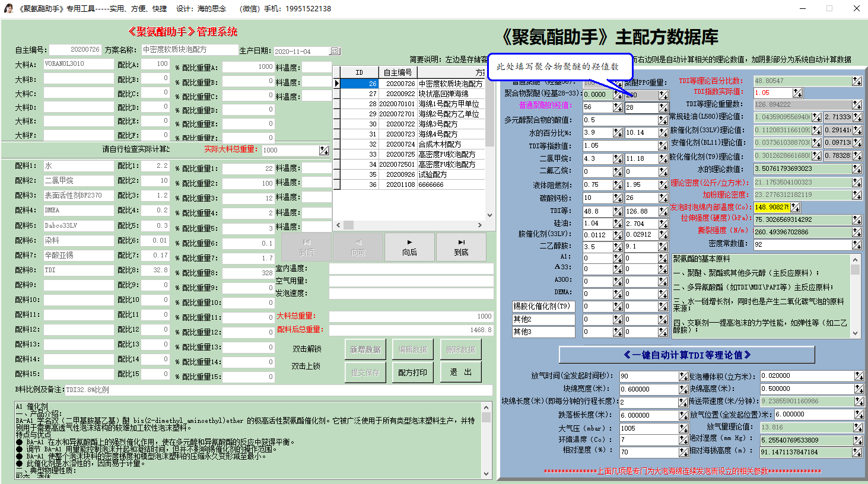868x484 pixels.
Task: Go to next record with 向后
Action: point(410,247)
